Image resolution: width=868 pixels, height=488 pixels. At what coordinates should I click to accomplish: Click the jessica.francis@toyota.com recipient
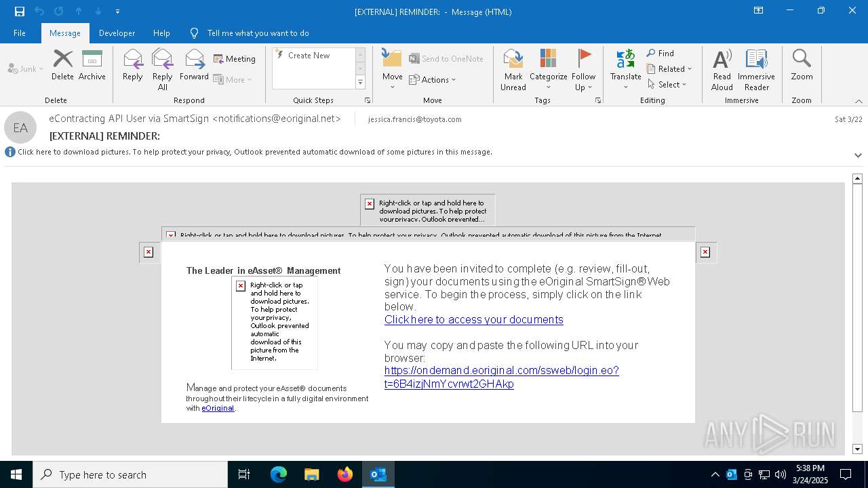point(414,119)
